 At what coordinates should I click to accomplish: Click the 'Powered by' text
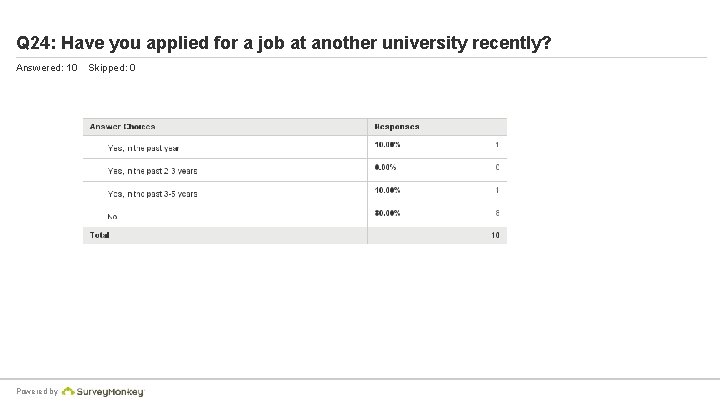pos(37,391)
